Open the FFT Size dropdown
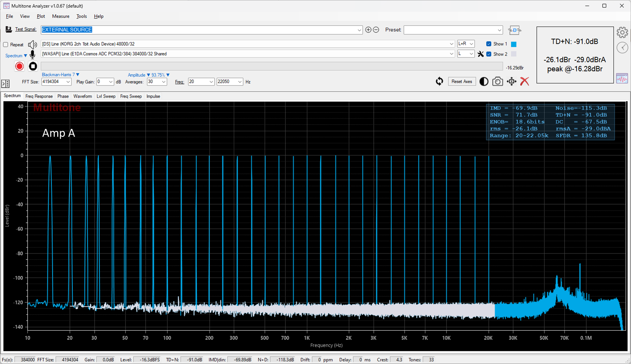Viewport: 631px width, 364px height. point(68,82)
